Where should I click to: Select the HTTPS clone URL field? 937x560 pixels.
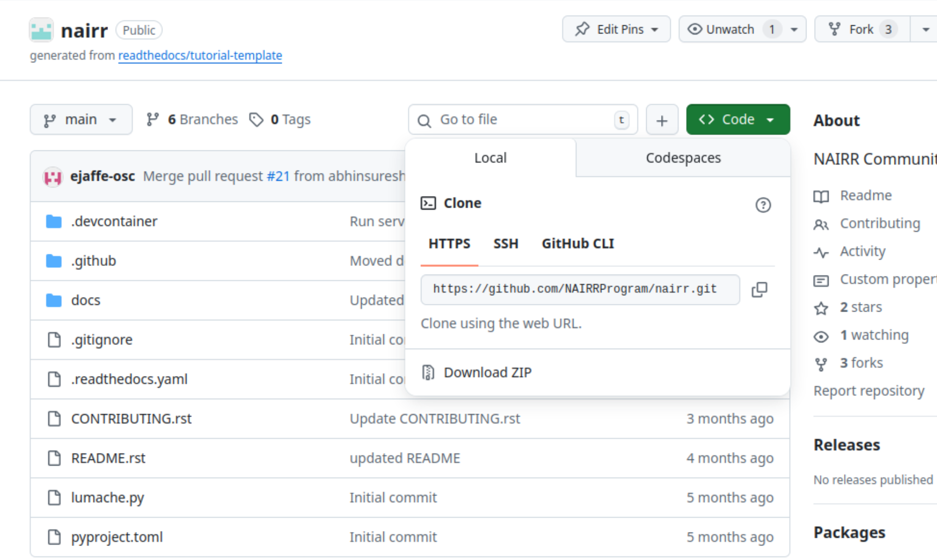580,289
